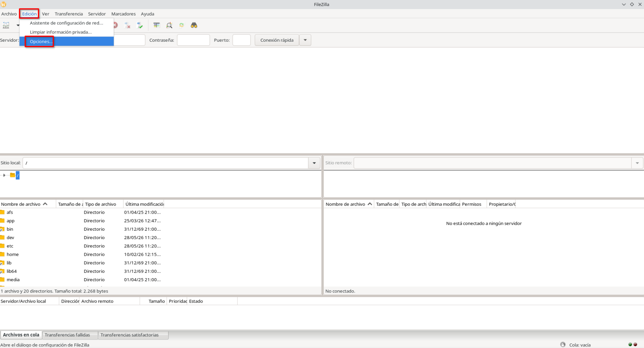Click the green activity LED indicator
644x348 pixels.
coord(630,345)
